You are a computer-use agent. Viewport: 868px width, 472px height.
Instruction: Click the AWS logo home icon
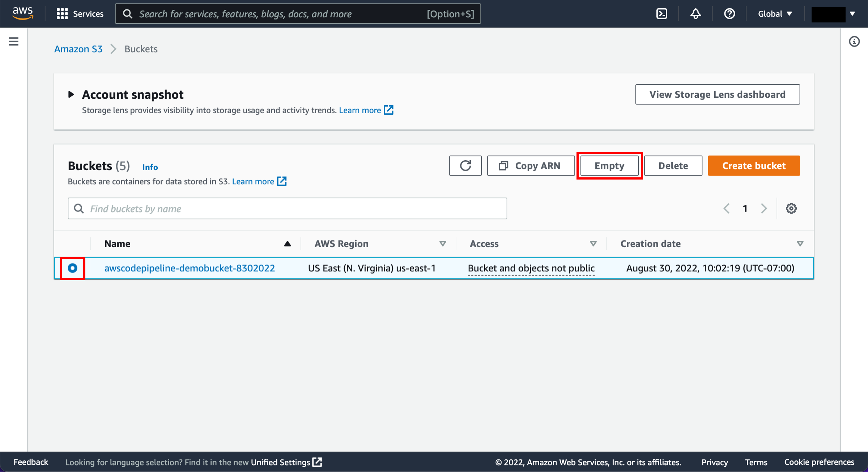point(22,13)
